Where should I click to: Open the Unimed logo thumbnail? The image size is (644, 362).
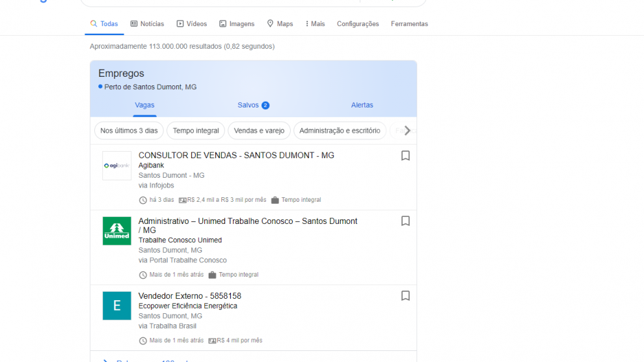coord(116,231)
